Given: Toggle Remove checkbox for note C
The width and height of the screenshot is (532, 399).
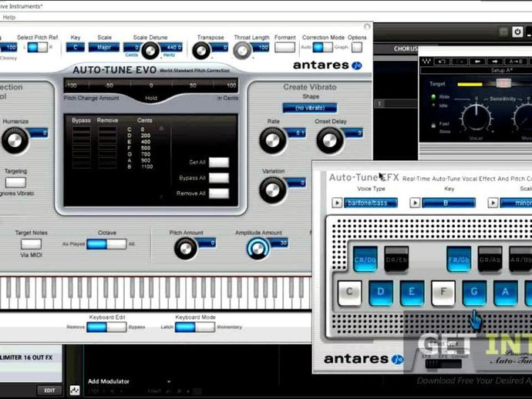Looking at the screenshot, I should (107, 129).
